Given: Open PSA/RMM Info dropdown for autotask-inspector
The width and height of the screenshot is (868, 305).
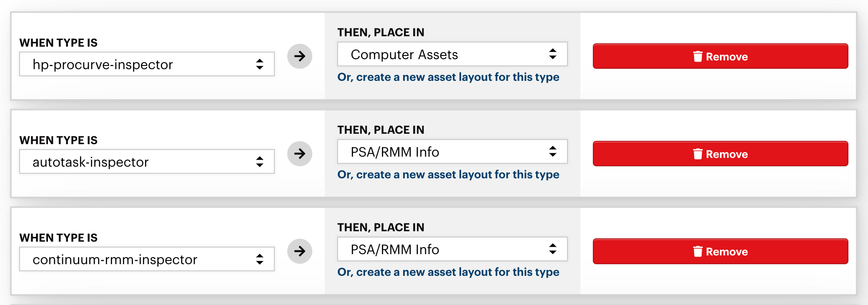Looking at the screenshot, I should coord(452,152).
